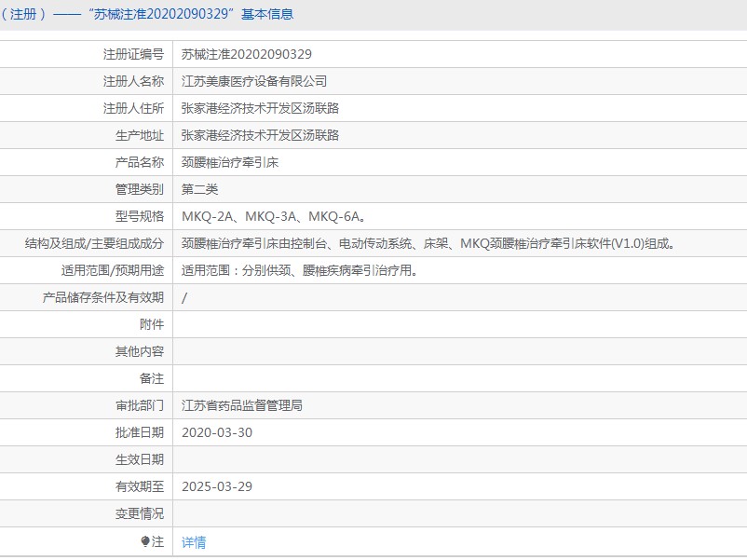Click expiry date 2025-03-29
This screenshot has height=560, width=747.
pos(216,486)
